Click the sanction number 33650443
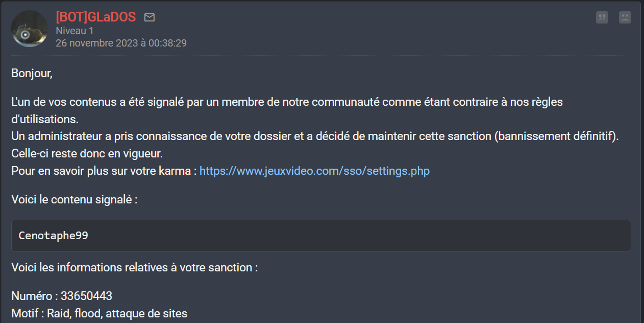The height and width of the screenshot is (323, 644). (87, 296)
